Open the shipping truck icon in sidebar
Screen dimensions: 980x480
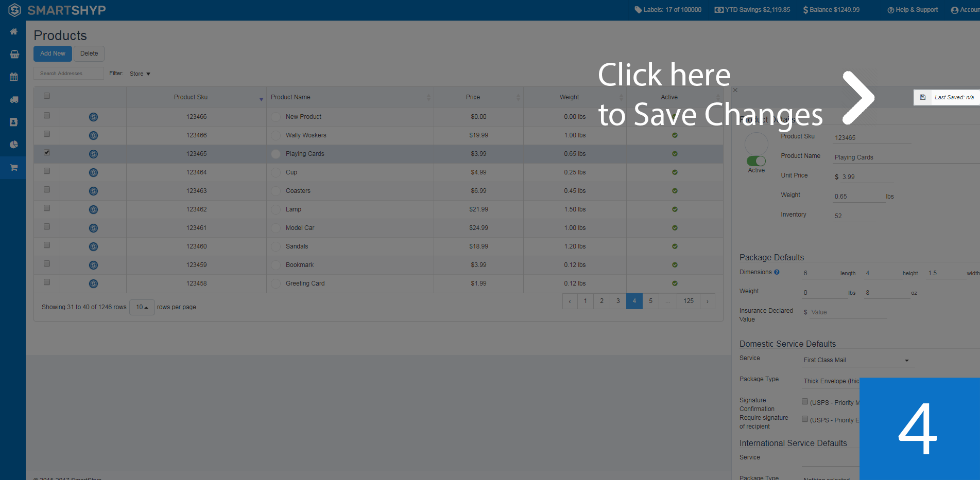click(x=14, y=99)
